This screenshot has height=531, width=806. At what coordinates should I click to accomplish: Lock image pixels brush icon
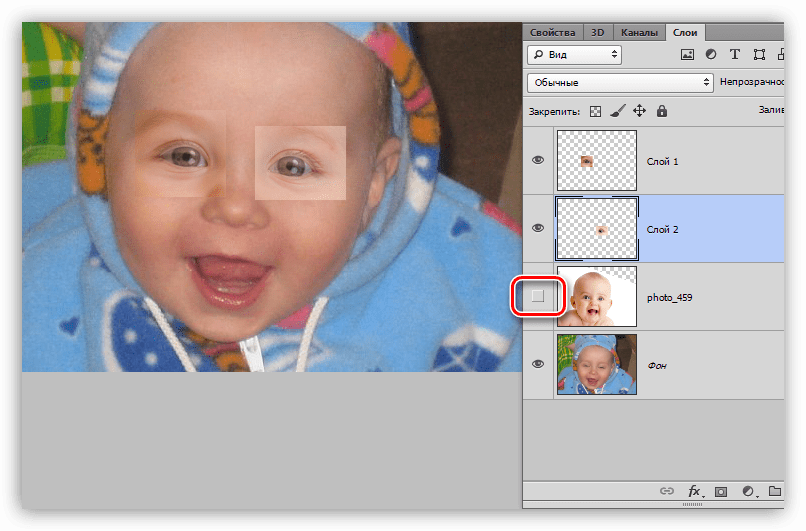tap(618, 111)
